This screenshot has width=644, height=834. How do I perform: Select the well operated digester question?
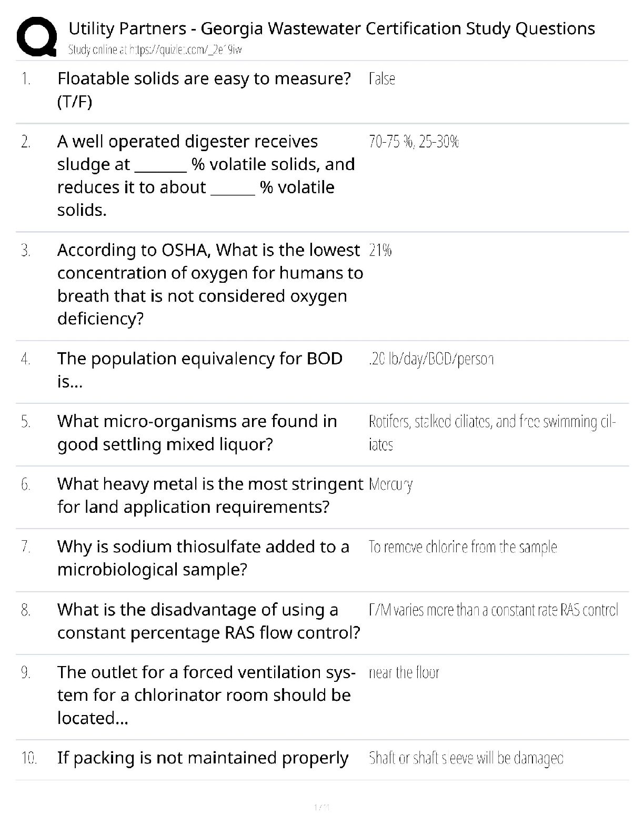point(206,175)
